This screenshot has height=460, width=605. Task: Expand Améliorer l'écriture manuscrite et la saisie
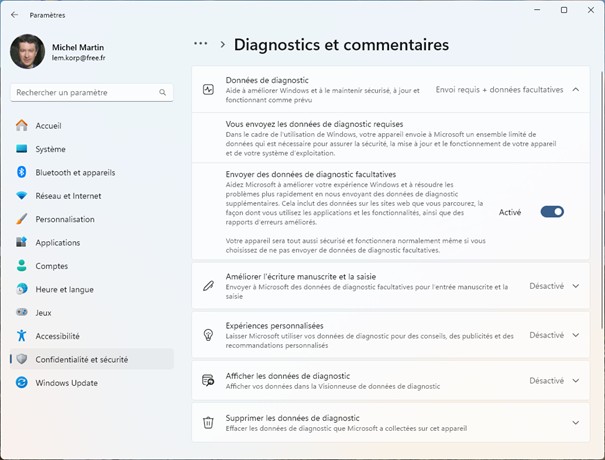(575, 286)
